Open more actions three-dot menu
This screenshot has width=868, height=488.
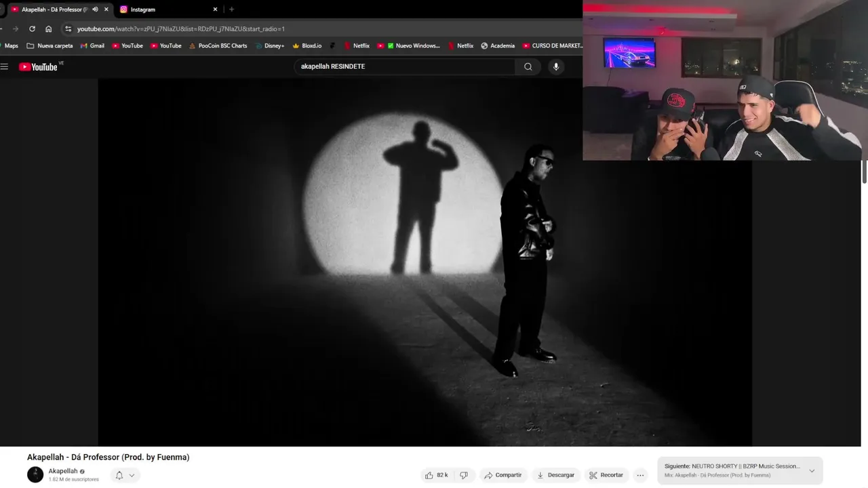coord(640,475)
